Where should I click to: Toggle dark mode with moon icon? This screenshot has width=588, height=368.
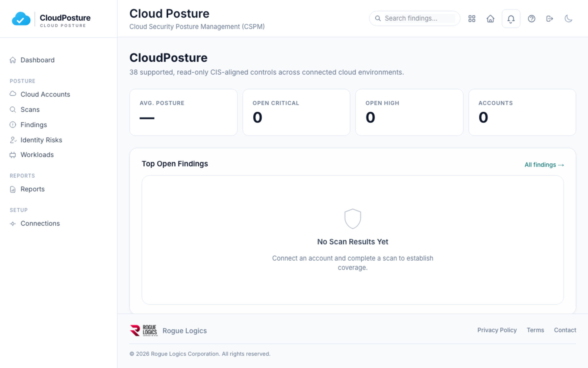pos(568,19)
